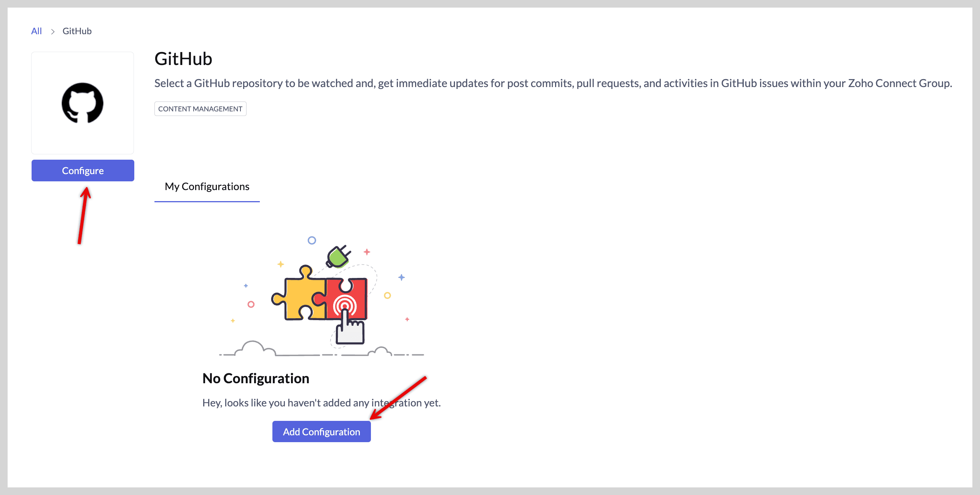This screenshot has height=495, width=980.
Task: Select the CONTENT MANAGEMENT category tag
Action: pos(200,109)
